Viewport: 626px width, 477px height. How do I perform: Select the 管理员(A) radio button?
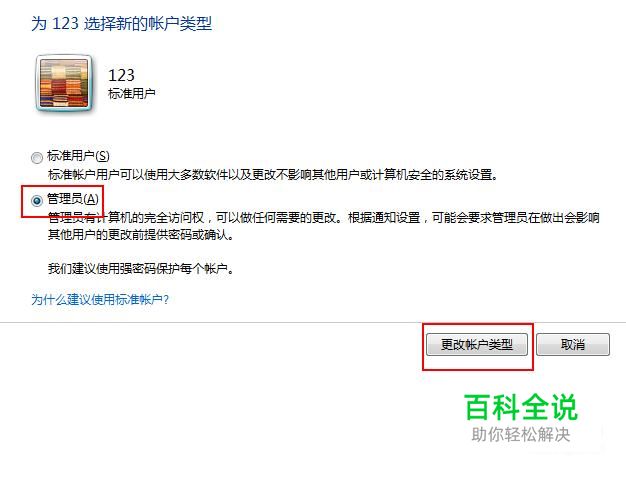[x=37, y=200]
